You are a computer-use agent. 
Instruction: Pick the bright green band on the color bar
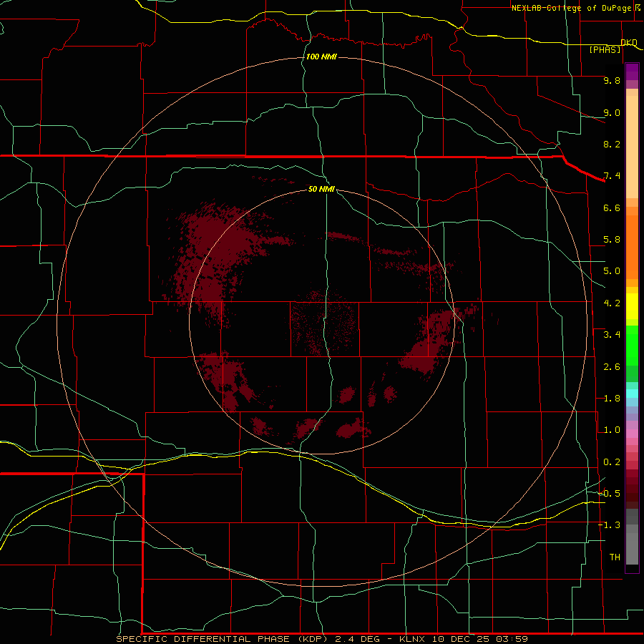coord(632,346)
